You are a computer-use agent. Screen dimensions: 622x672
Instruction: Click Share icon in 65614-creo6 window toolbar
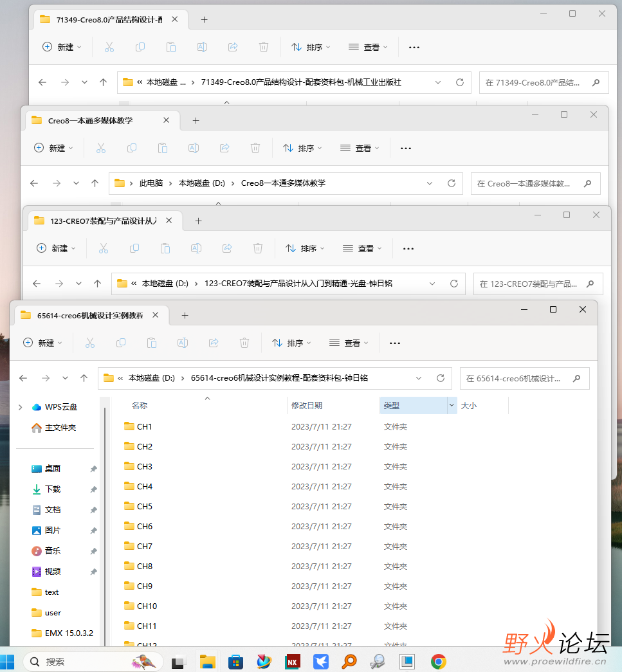pos(214,343)
